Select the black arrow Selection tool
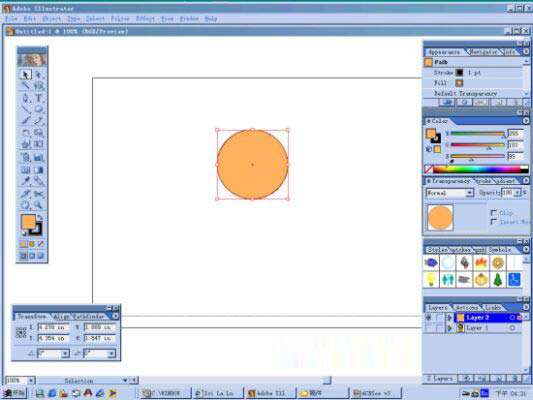 point(25,74)
